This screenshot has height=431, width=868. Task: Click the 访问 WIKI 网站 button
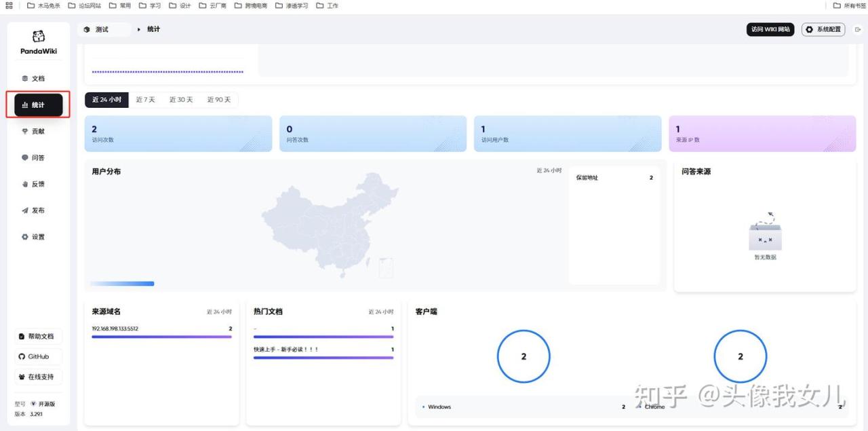coord(770,30)
